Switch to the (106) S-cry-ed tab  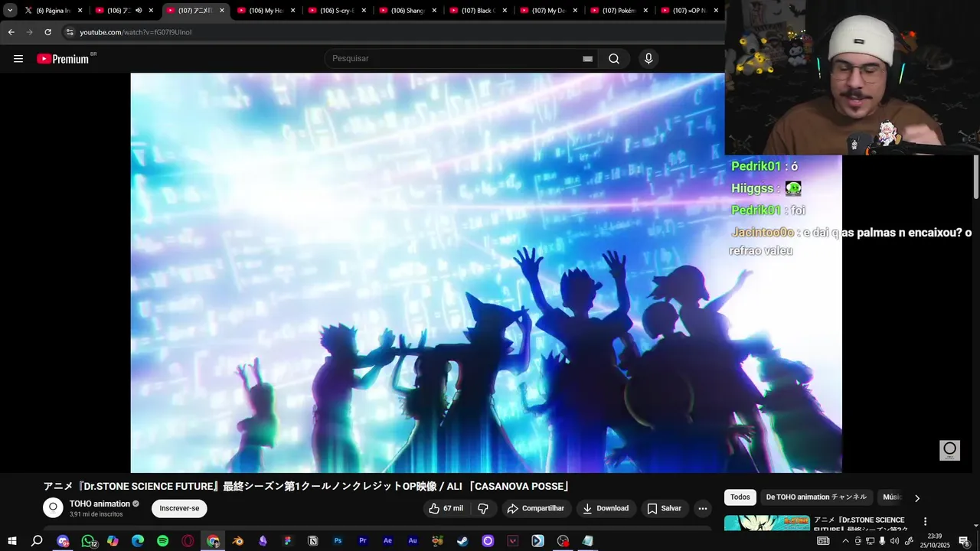coord(336,11)
